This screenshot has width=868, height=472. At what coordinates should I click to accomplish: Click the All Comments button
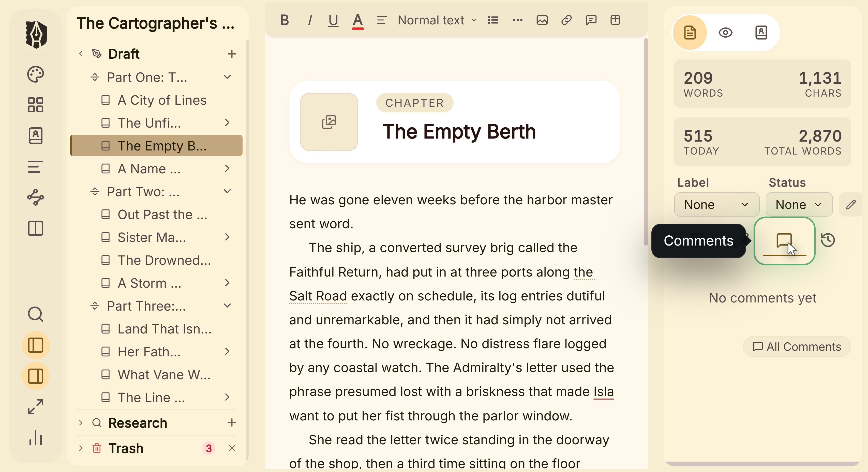pos(797,346)
